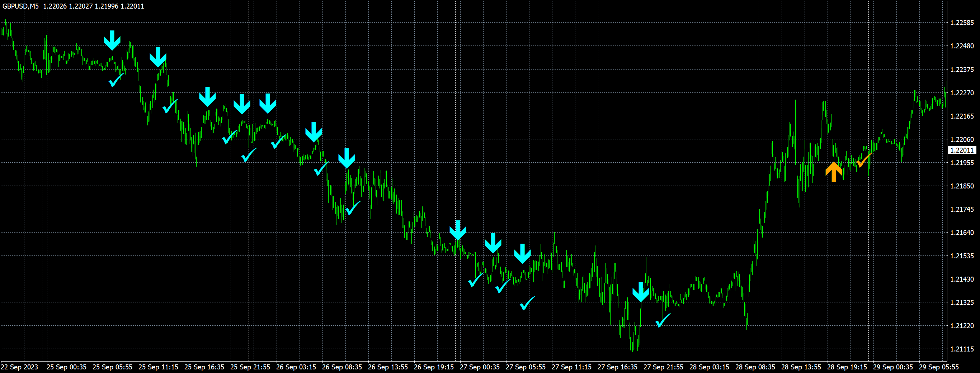Select the 1.21640 price axis value
Screen dimensions: 980x373
coord(962,233)
